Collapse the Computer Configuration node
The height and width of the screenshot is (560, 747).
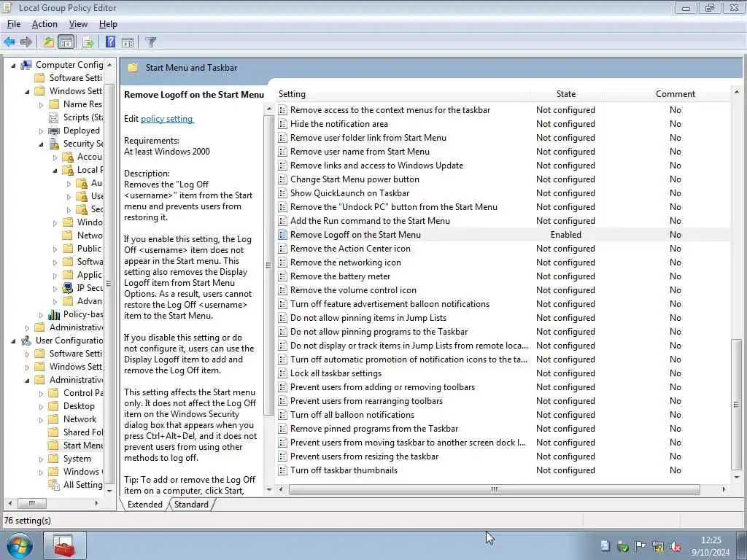coord(13,65)
